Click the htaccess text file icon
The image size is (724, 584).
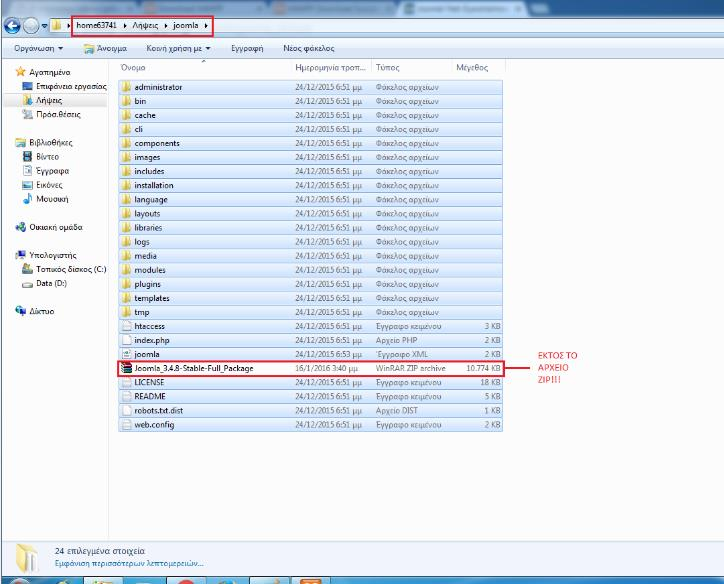pos(127,326)
